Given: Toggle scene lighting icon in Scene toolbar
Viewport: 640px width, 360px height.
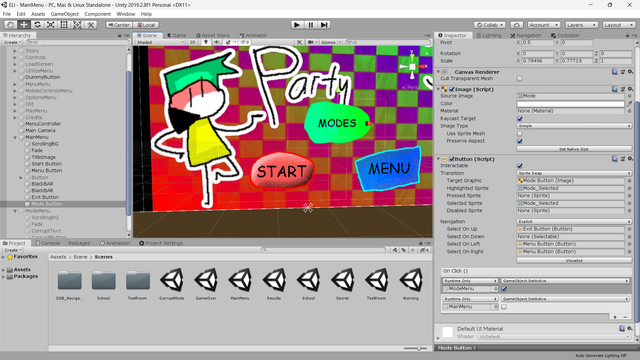Looking at the screenshot, I should pyautogui.click(x=206, y=42).
